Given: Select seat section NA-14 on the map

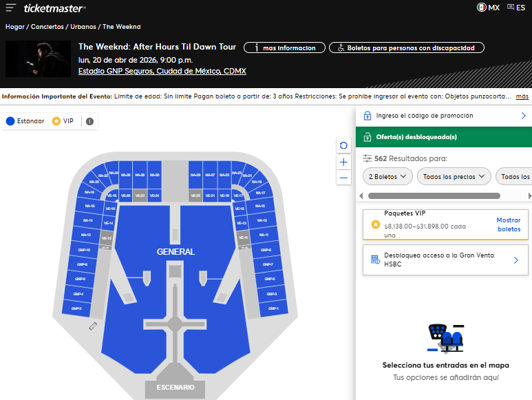Looking at the screenshot, I should click(x=87, y=220).
